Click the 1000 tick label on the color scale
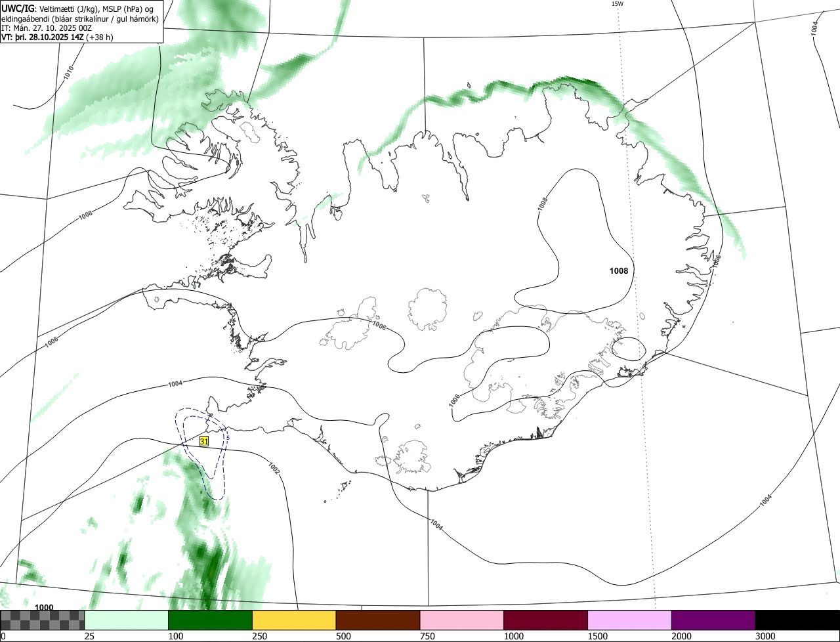Image resolution: width=840 pixels, height=642 pixels. tap(514, 636)
